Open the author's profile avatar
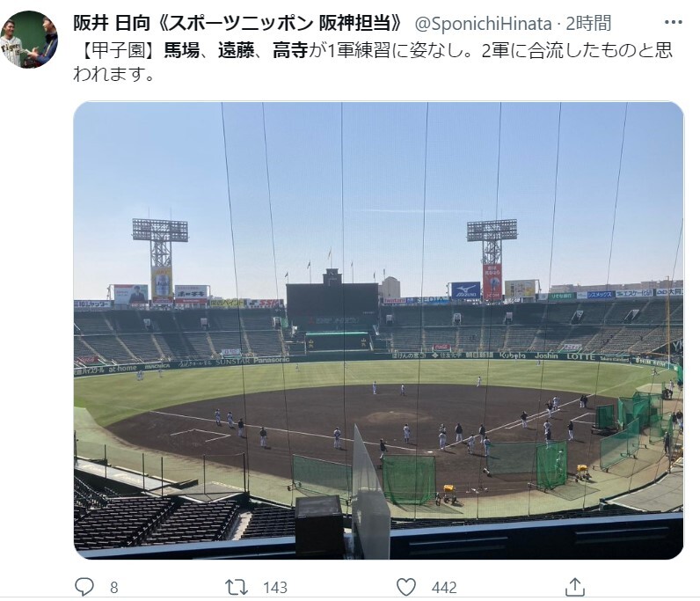Viewport: 700px width, 601px height. [30, 40]
